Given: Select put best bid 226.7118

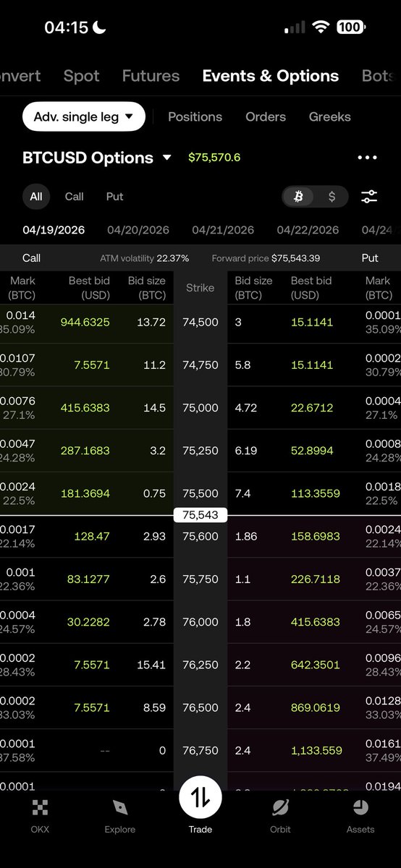Looking at the screenshot, I should tap(315, 579).
